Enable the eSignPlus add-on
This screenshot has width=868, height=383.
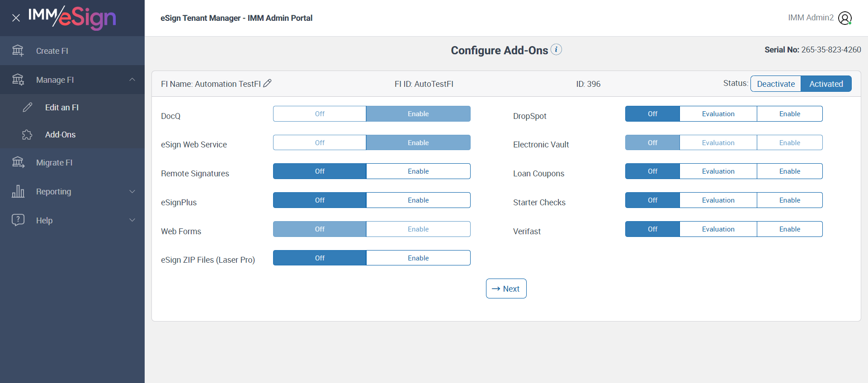pyautogui.click(x=418, y=200)
